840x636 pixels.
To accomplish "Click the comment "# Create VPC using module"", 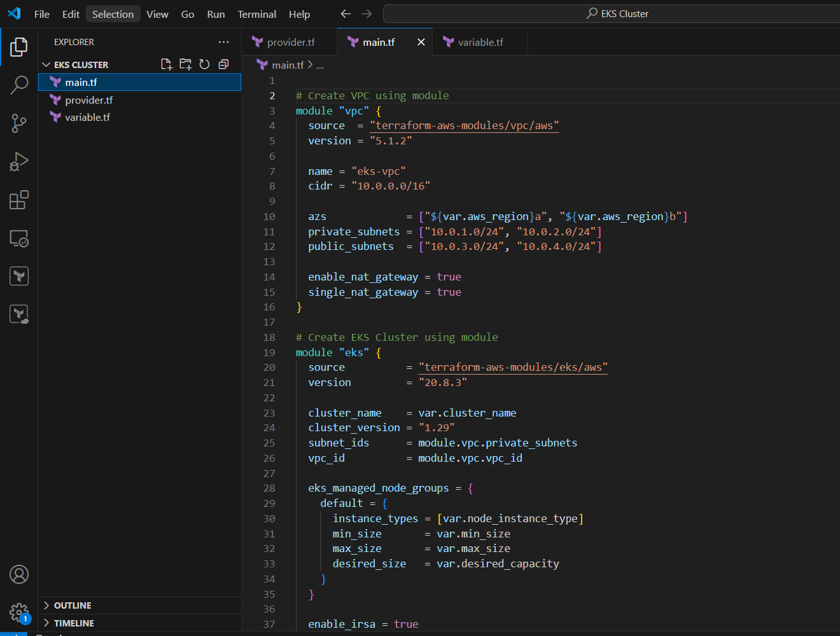I will [x=372, y=95].
